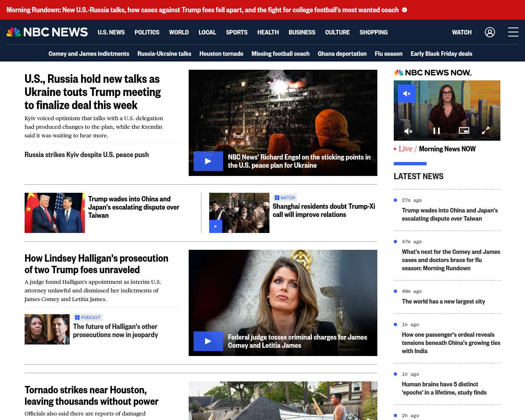Enable picture-in-picture for live video
525x420 pixels.
pos(464,130)
